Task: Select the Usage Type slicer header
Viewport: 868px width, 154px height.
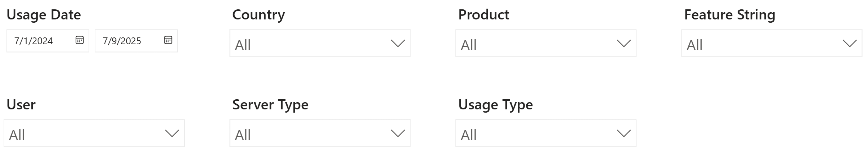Action: (x=495, y=105)
